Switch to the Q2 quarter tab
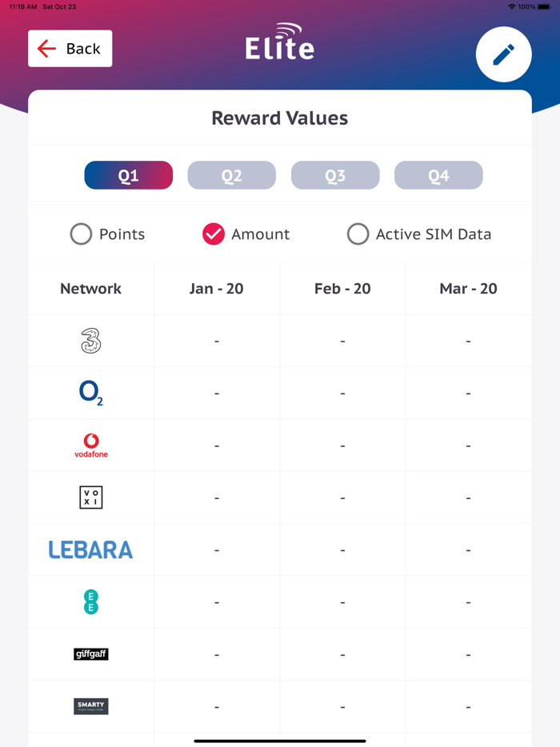560x747 pixels. tap(231, 174)
